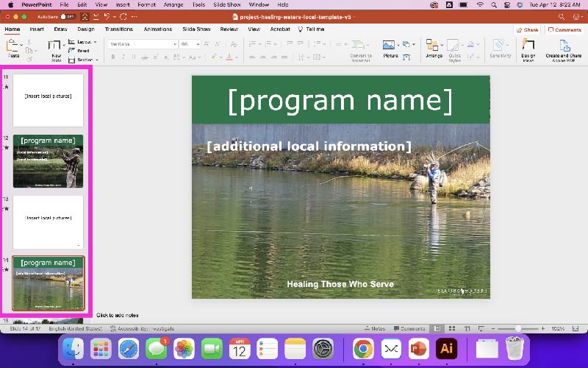Open the font size dropdown

pyautogui.click(x=198, y=44)
